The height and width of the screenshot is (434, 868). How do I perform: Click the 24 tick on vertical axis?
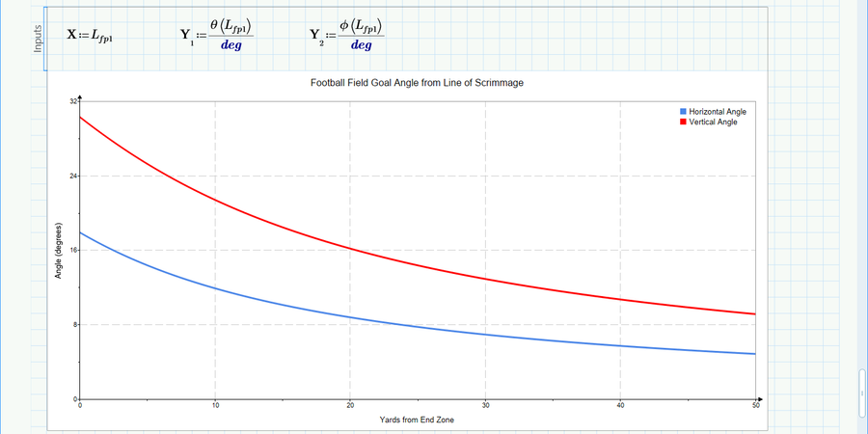click(73, 176)
